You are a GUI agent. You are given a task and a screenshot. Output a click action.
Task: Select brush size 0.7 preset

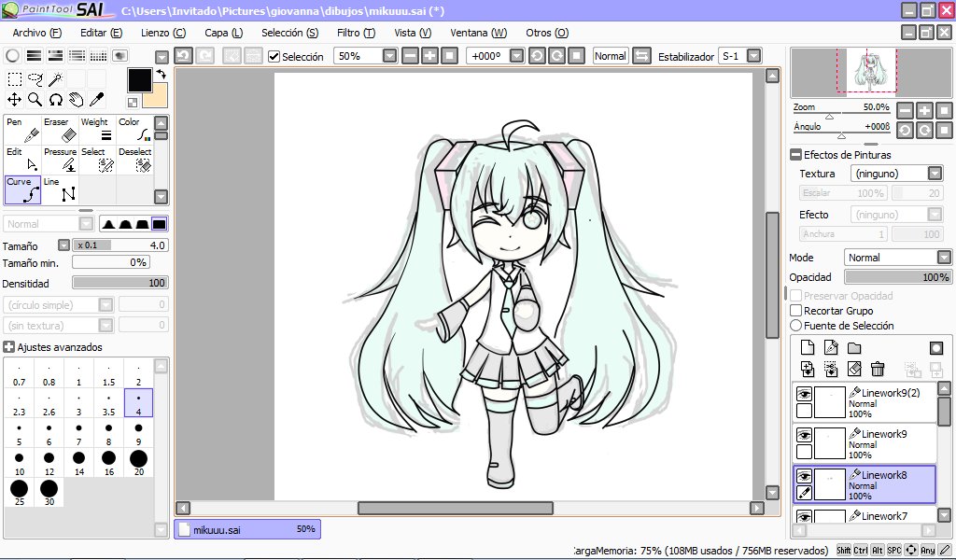(20, 373)
